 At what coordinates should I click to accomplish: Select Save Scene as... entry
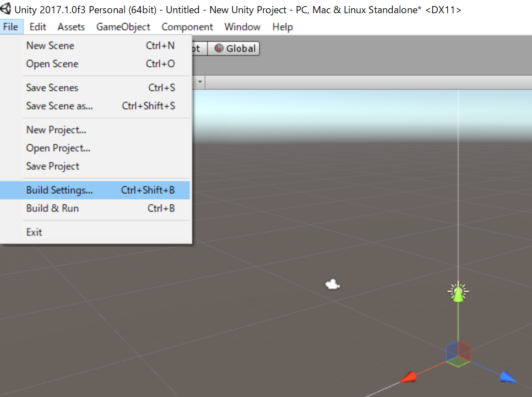click(96, 106)
